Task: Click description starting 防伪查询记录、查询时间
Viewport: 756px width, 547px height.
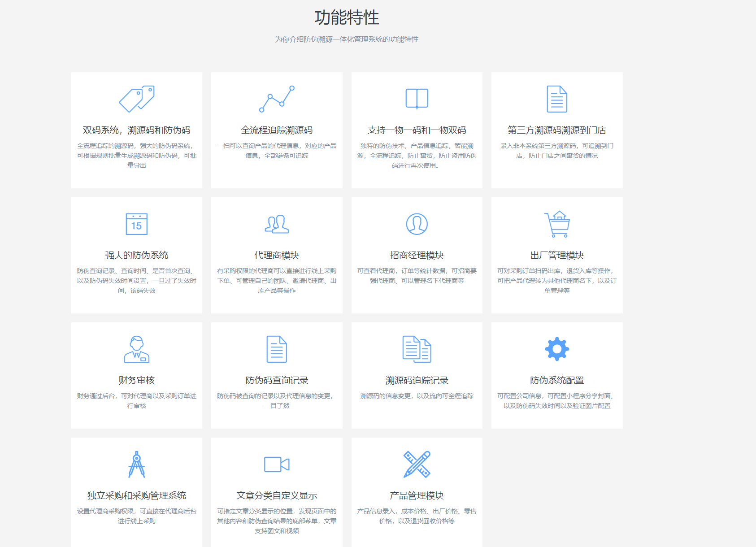Action: click(x=137, y=281)
